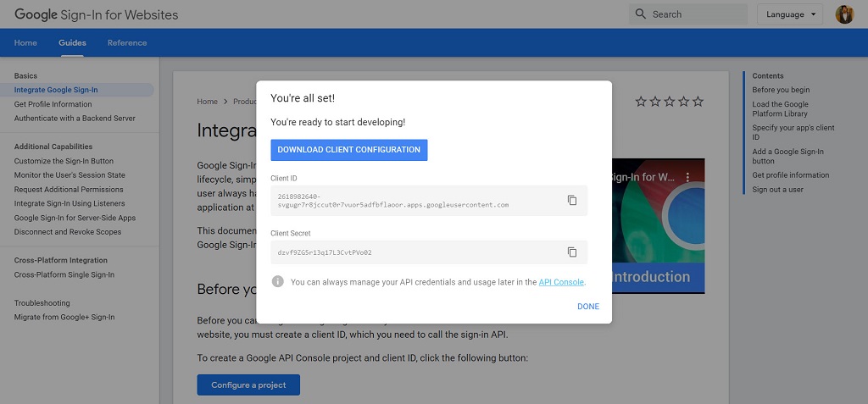Rate the page one star
The width and height of the screenshot is (868, 404).
(641, 102)
